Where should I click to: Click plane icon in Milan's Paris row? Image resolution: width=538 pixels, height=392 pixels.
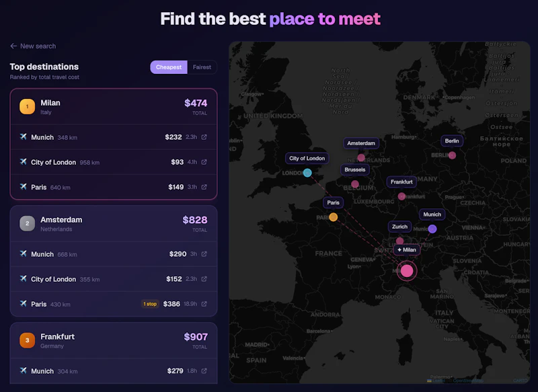(x=23, y=186)
